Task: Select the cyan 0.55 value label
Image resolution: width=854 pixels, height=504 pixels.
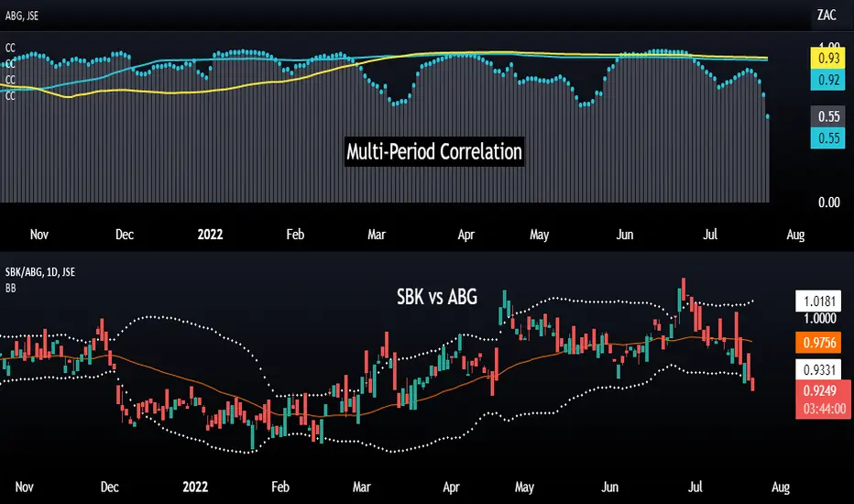Action: 827,137
